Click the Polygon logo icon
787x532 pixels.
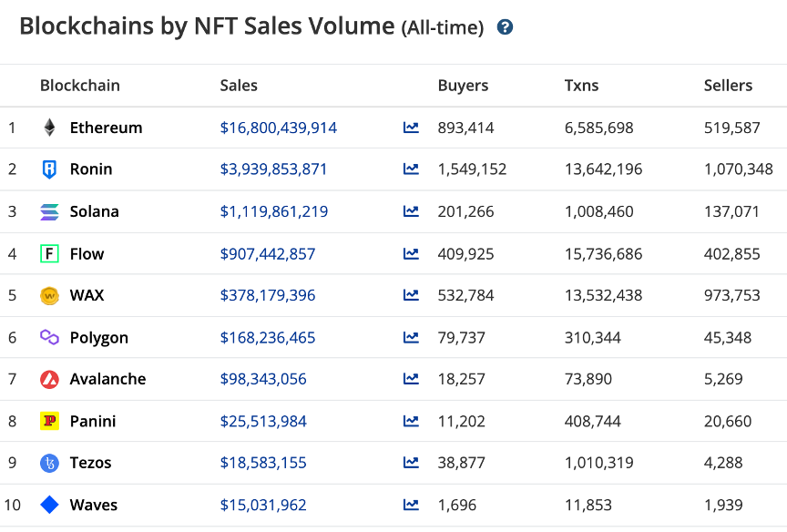pyautogui.click(x=49, y=337)
